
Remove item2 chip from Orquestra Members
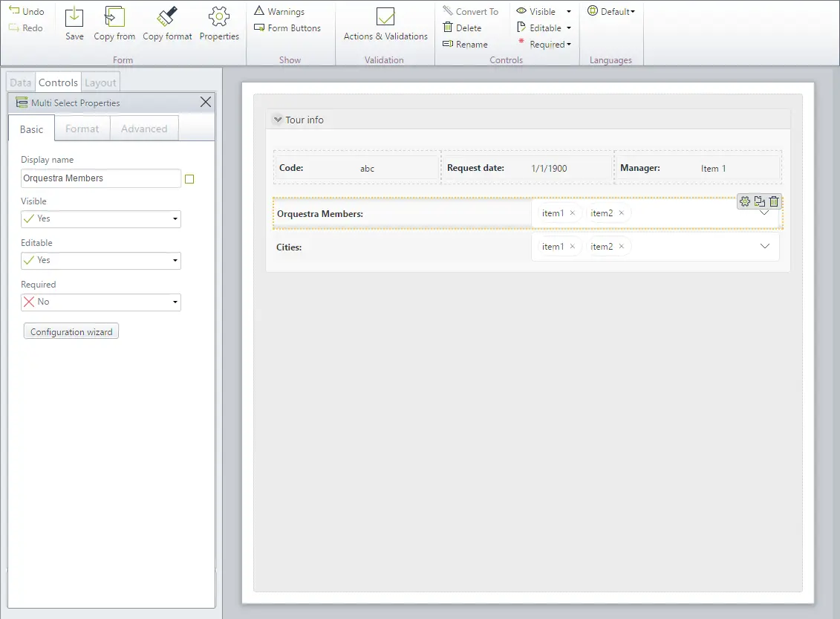(622, 213)
